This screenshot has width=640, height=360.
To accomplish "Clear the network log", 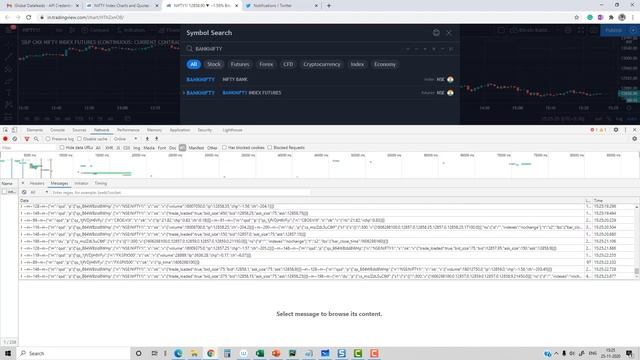I will [15, 139].
